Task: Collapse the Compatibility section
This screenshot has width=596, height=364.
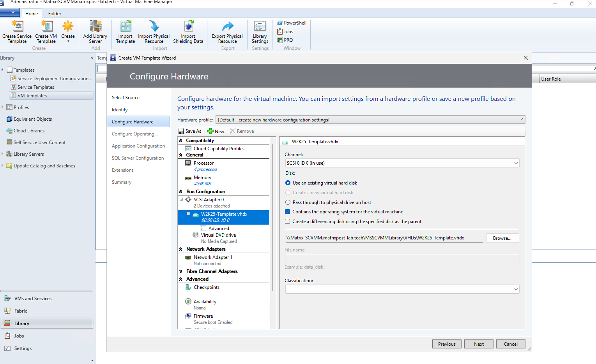Action: click(181, 141)
